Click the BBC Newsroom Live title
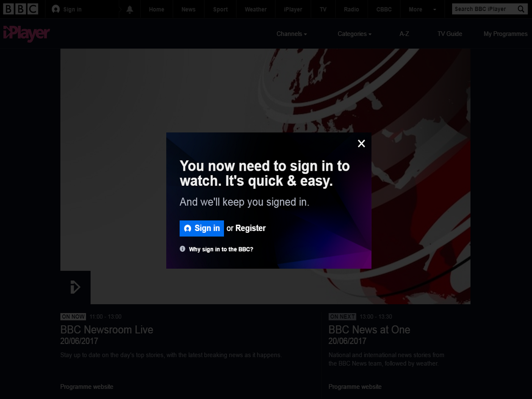The image size is (532, 399). pyautogui.click(x=107, y=330)
